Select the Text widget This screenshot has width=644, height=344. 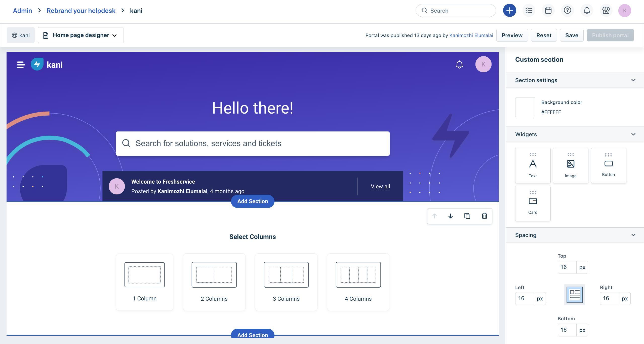[533, 165]
